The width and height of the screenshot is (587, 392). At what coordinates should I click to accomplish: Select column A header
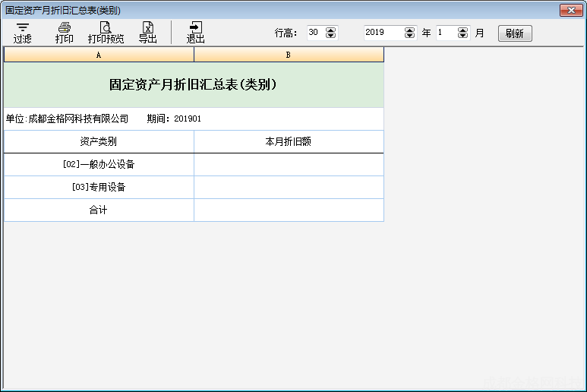click(99, 55)
